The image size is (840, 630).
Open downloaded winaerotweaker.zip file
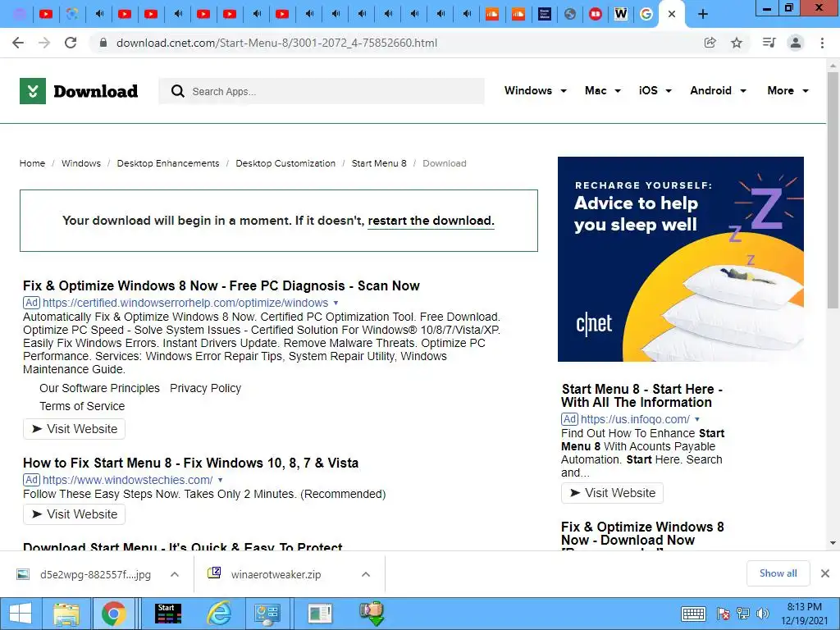(265, 575)
